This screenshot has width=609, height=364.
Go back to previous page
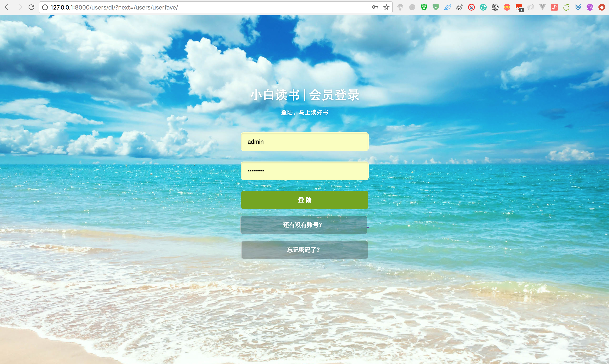(8, 7)
